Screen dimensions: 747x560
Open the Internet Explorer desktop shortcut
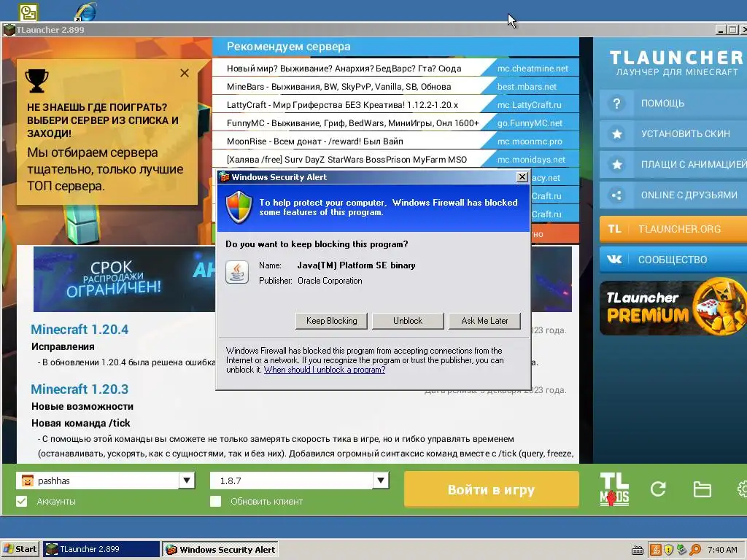[x=86, y=12]
